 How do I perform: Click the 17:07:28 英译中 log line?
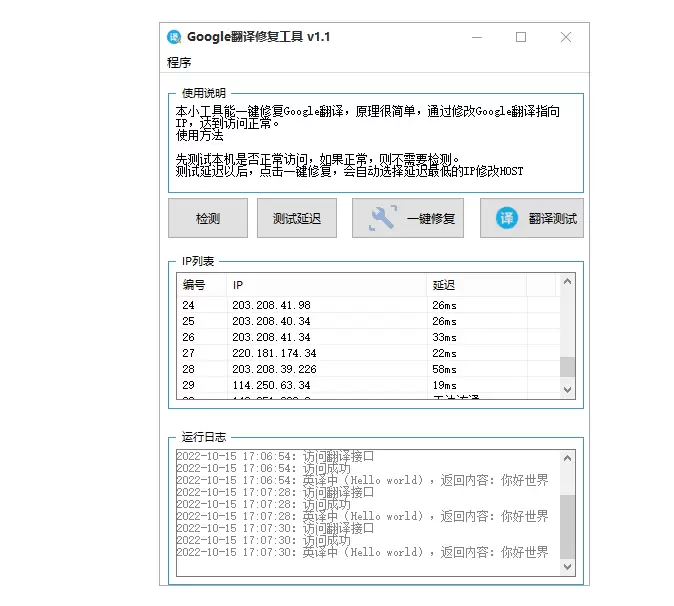pos(362,516)
